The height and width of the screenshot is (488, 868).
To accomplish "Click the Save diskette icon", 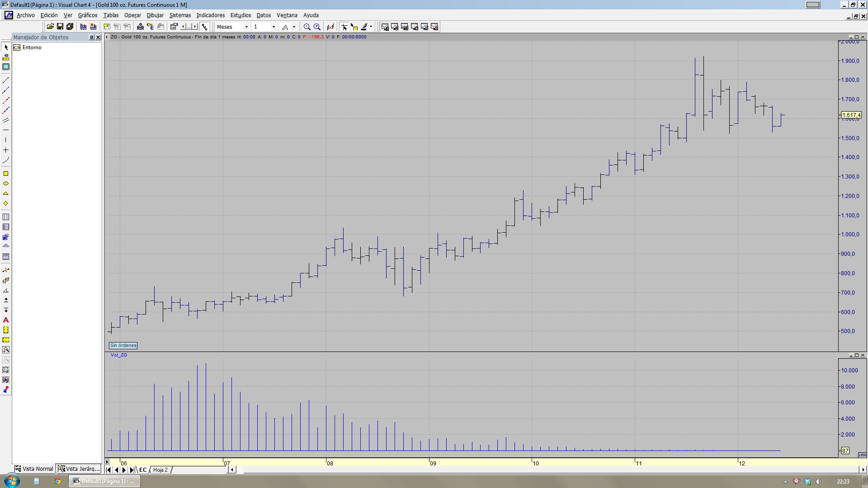I will [x=60, y=27].
